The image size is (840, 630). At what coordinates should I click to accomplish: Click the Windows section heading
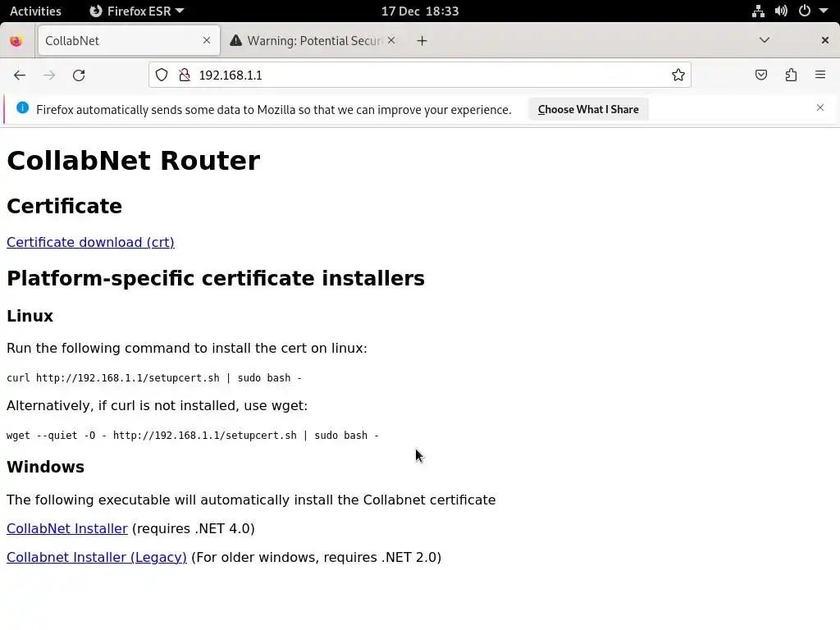(x=46, y=467)
